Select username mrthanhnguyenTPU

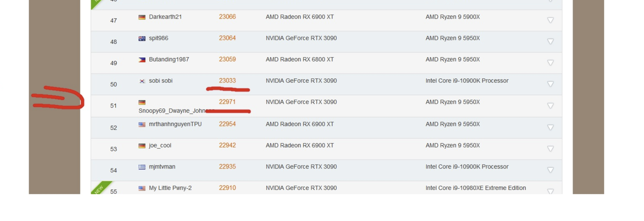click(175, 124)
